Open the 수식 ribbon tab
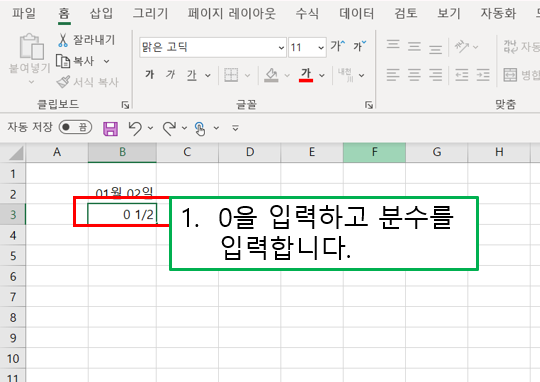Screen dimensions: 540x382 click(x=307, y=13)
